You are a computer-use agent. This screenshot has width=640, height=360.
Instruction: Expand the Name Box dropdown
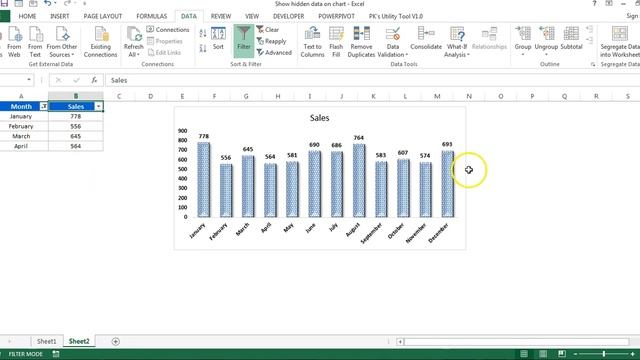pos(29,80)
